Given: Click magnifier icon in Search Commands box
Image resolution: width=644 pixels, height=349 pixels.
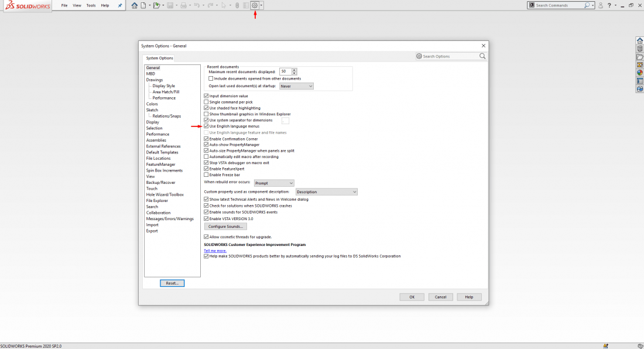Looking at the screenshot, I should click(587, 5).
